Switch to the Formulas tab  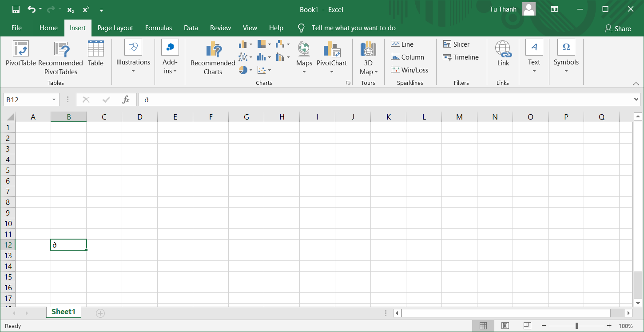pyautogui.click(x=159, y=28)
